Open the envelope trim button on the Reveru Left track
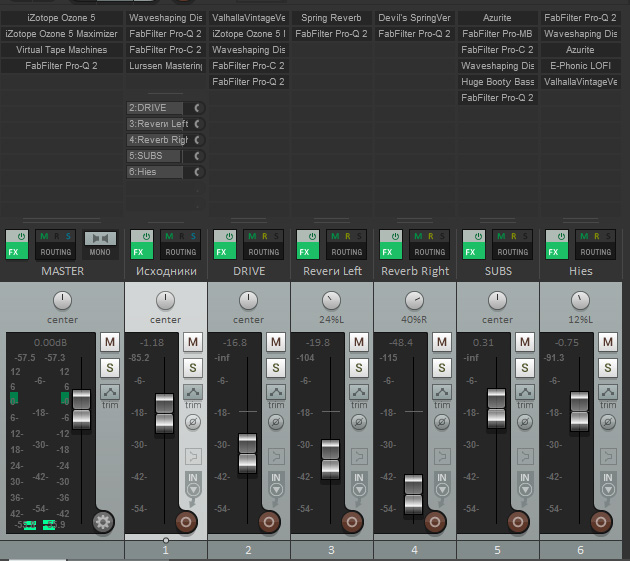The height and width of the screenshot is (561, 630). [x=359, y=392]
